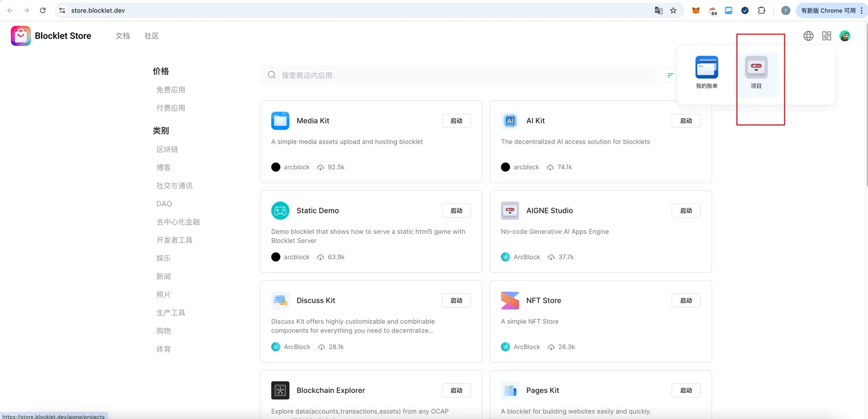868x419 pixels.
Task: Launch NFT Store with 启动 button
Action: pos(686,300)
